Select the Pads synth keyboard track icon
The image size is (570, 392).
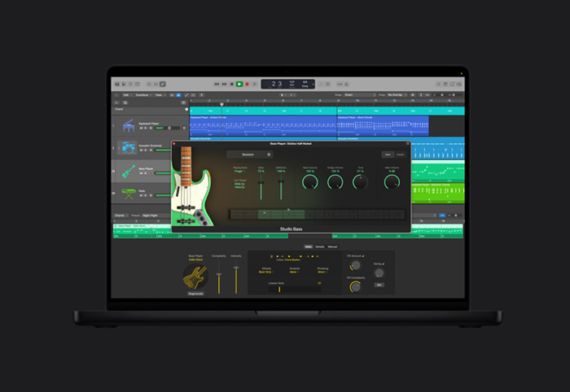click(129, 194)
